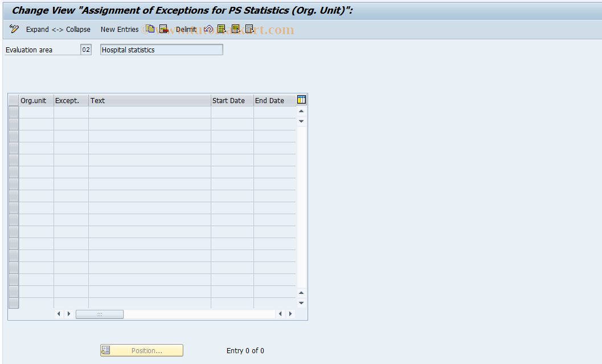This screenshot has height=364, width=602.
Task: Click the Deselect All icon
Action: [x=249, y=29]
